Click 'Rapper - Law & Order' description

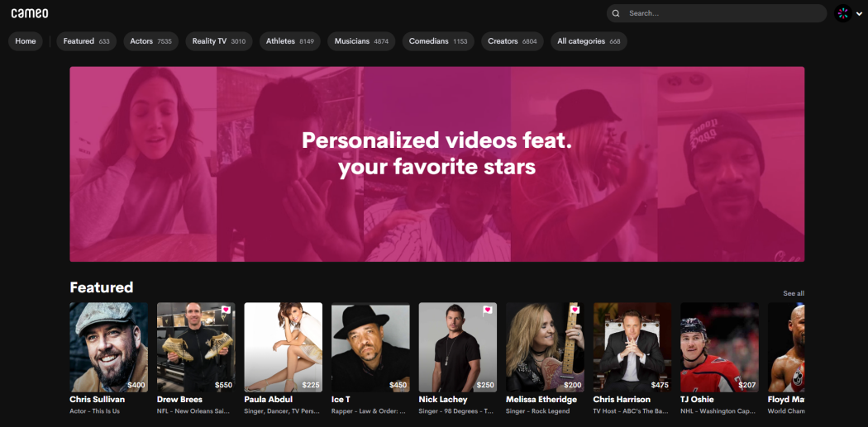tap(369, 411)
